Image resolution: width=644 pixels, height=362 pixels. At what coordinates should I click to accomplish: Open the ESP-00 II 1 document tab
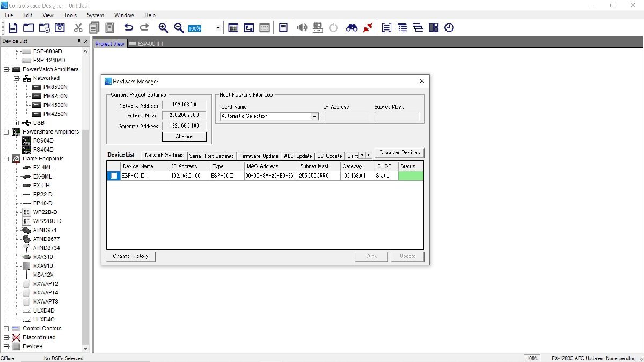coord(146,43)
